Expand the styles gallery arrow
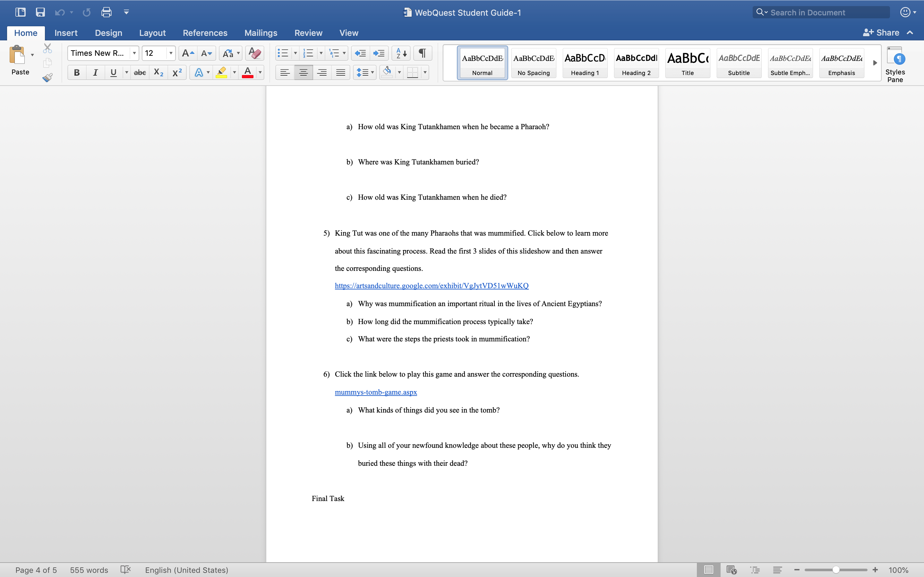The height and width of the screenshot is (577, 924). (x=875, y=63)
